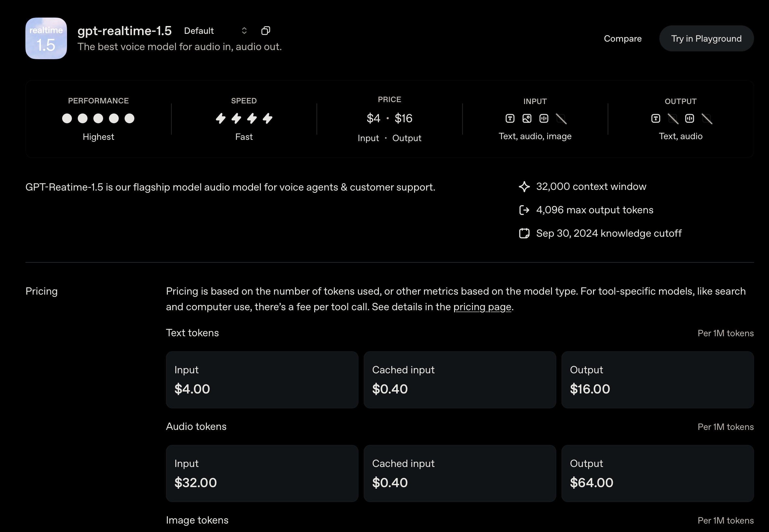Click the fifth performance rating dot
The width and height of the screenshot is (769, 532).
pos(129,118)
